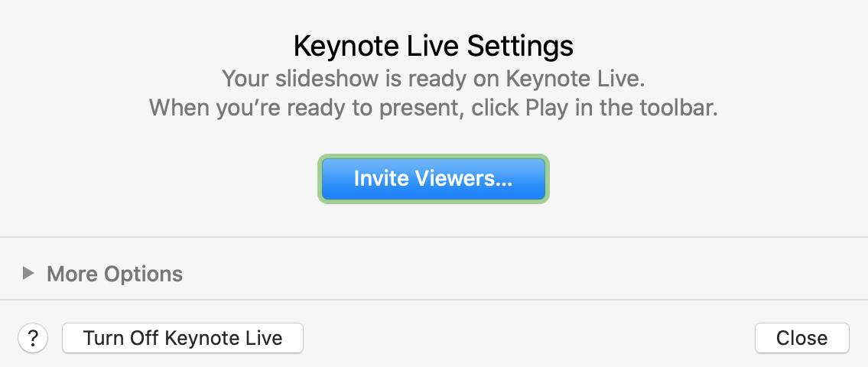Open help with the question mark icon
Viewport: 868px width, 367px height.
coord(33,338)
